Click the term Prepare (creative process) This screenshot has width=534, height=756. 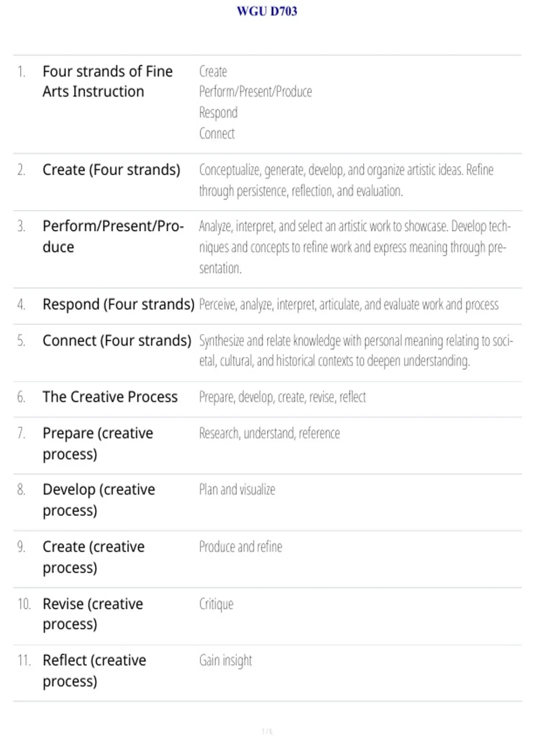[98, 444]
